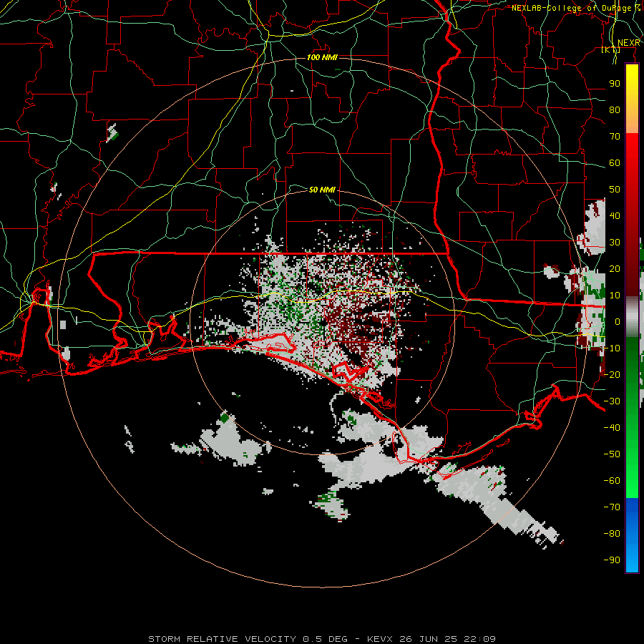The height and width of the screenshot is (644, 644).
Task: Click the 0 value on velocity scale
Action: point(618,322)
